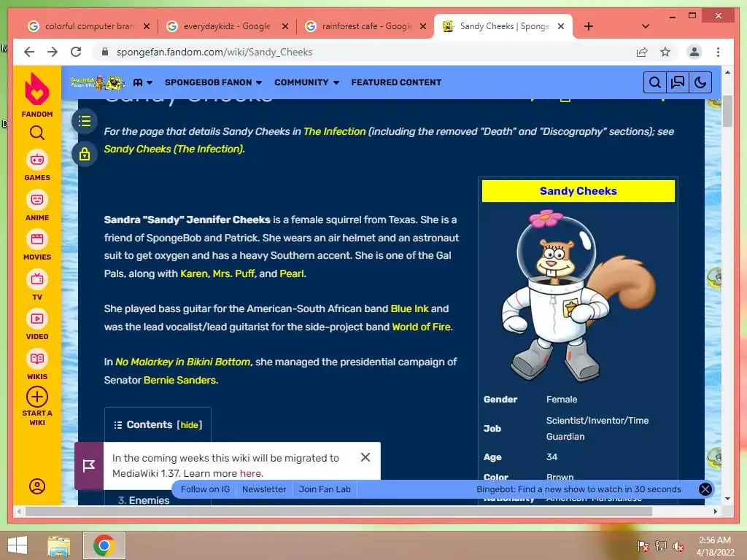Open the Blue Ink band link
This screenshot has height=560, width=747.
click(x=410, y=308)
